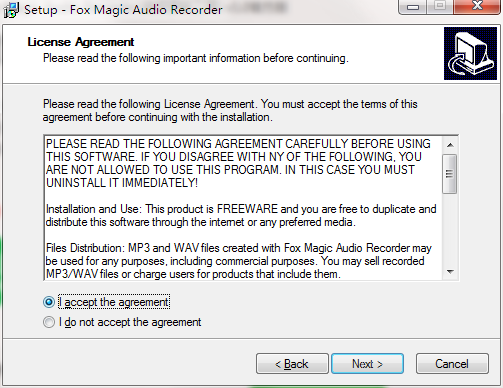Select the accept agreement radio circle
This screenshot has width=503, height=388.
(x=49, y=302)
